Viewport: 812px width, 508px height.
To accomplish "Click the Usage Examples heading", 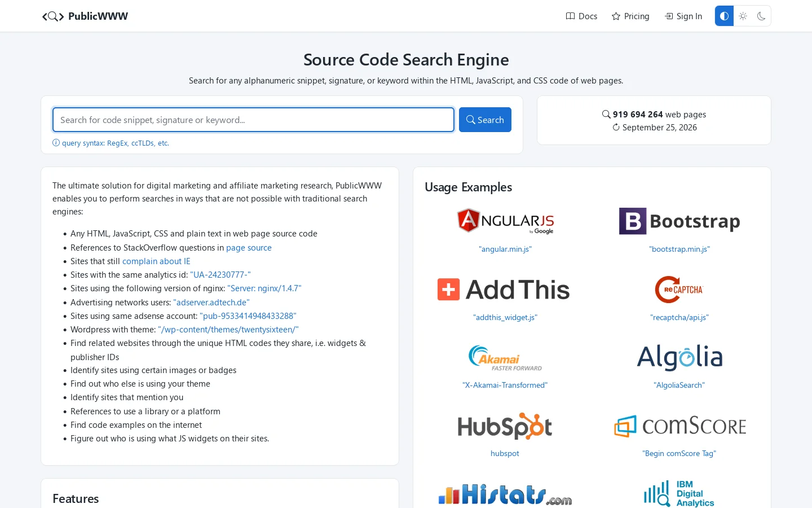I will pos(469,187).
